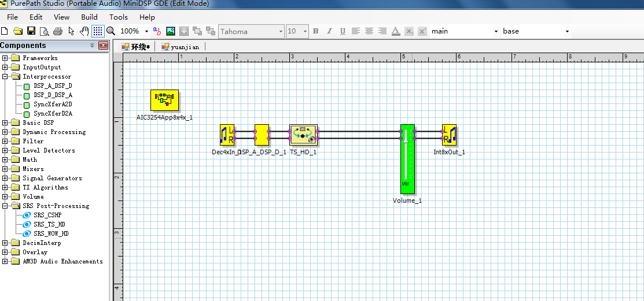The image size is (644, 301).
Task: Select the AIC3254App8x4x_1 framework block
Action: tap(164, 101)
